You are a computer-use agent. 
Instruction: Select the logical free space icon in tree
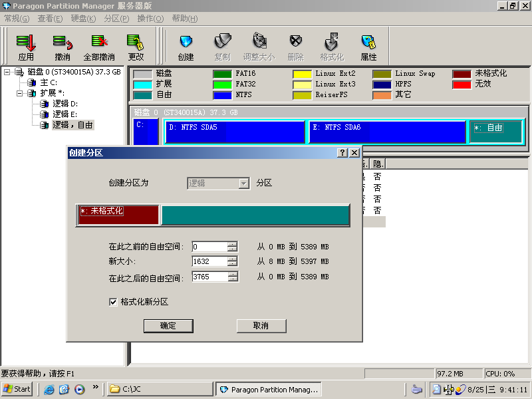click(44, 125)
